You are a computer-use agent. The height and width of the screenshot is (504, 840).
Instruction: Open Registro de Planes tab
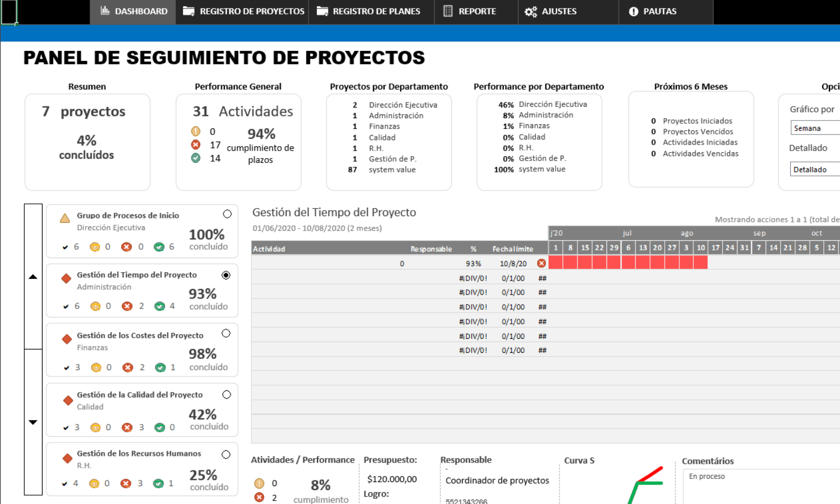371,11
